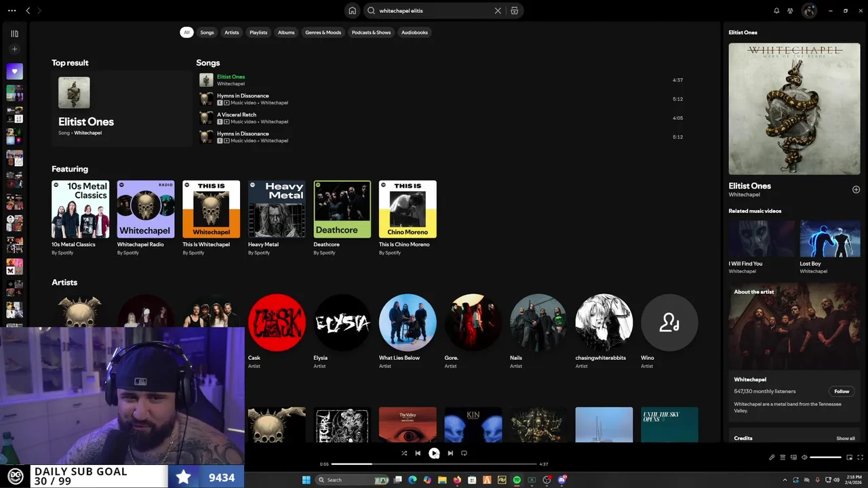The height and width of the screenshot is (488, 868).
Task: Toggle repeat mode
Action: point(464,453)
